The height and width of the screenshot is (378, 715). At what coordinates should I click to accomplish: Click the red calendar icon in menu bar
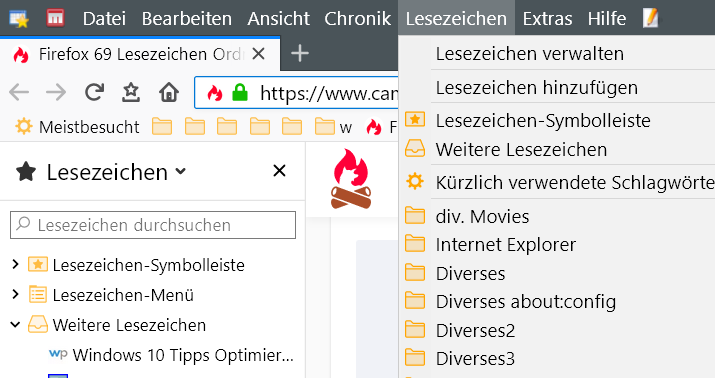pyautogui.click(x=55, y=18)
